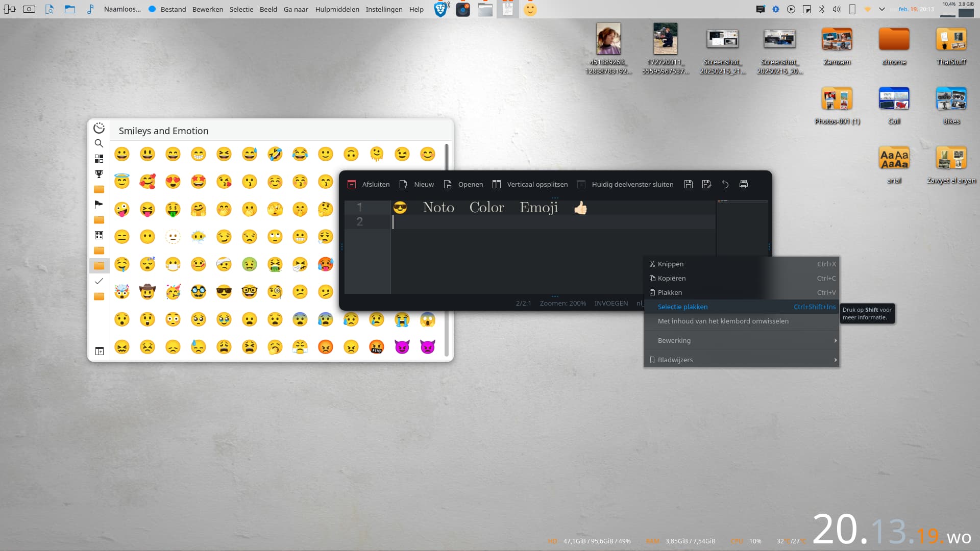Click the media play tray icon

(x=791, y=9)
